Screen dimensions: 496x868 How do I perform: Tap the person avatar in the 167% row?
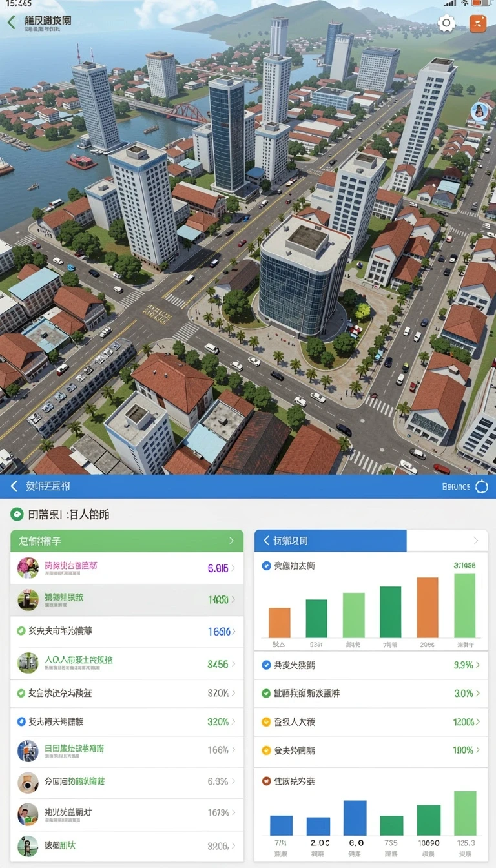point(28,814)
